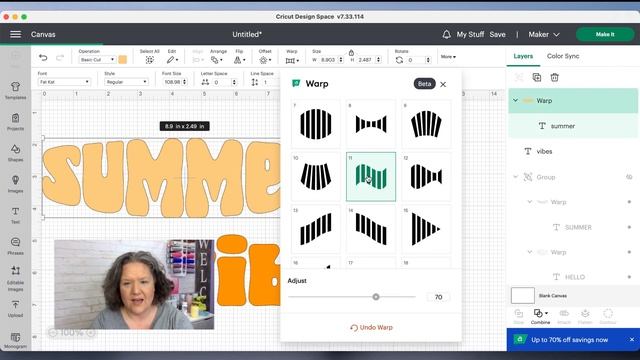This screenshot has height=360, width=640.
Task: Open the Offset tool
Action: (x=265, y=60)
